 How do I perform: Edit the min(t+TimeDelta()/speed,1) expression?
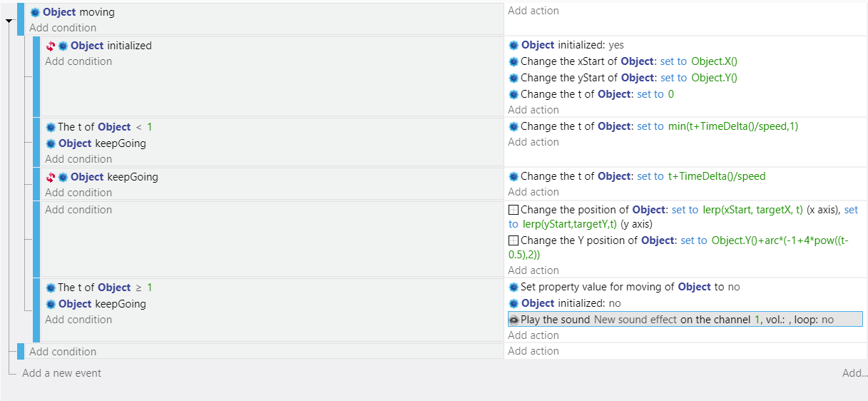click(x=733, y=126)
